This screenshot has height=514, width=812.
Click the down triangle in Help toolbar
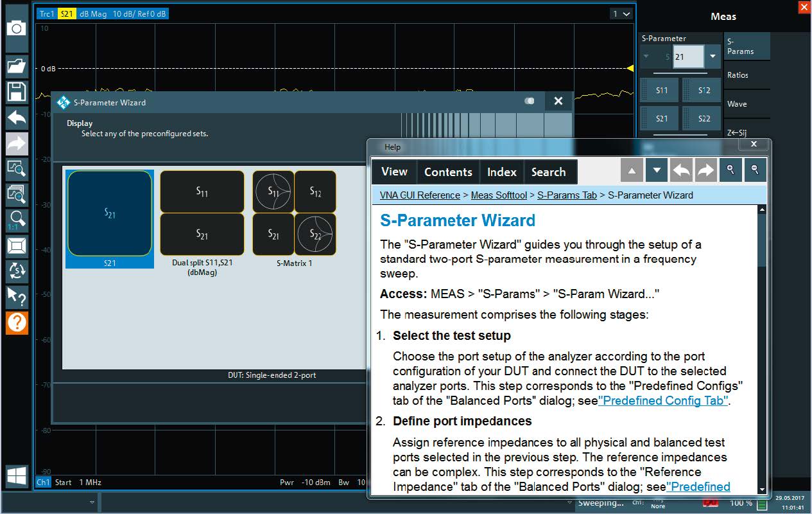[656, 171]
